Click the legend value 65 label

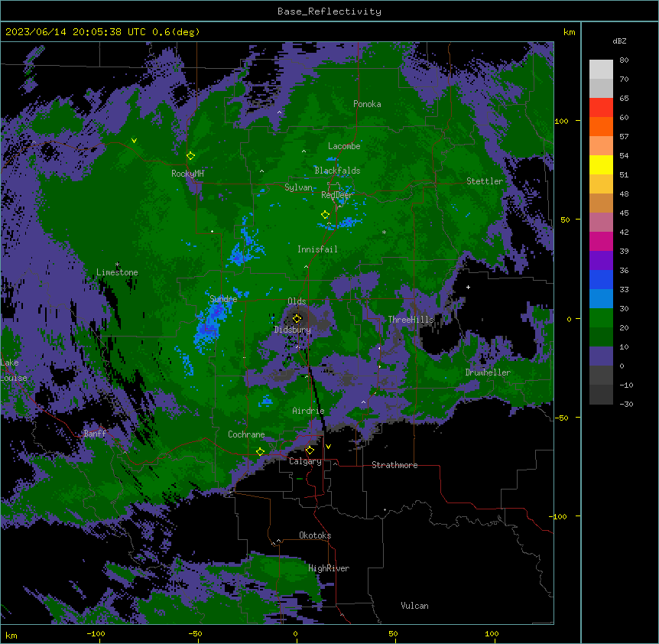624,99
